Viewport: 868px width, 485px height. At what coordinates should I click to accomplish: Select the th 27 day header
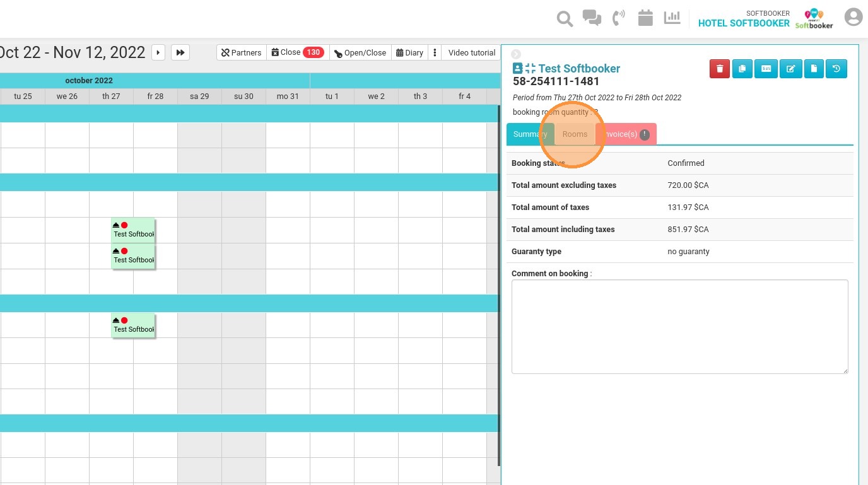tap(111, 96)
